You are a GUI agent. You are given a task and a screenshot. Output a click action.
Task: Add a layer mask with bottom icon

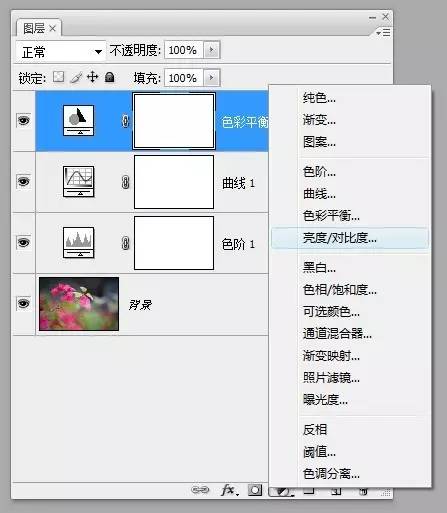255,490
